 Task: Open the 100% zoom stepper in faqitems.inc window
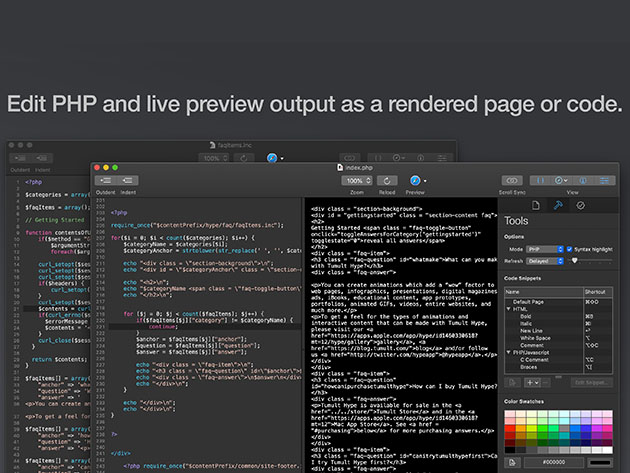pos(213,158)
